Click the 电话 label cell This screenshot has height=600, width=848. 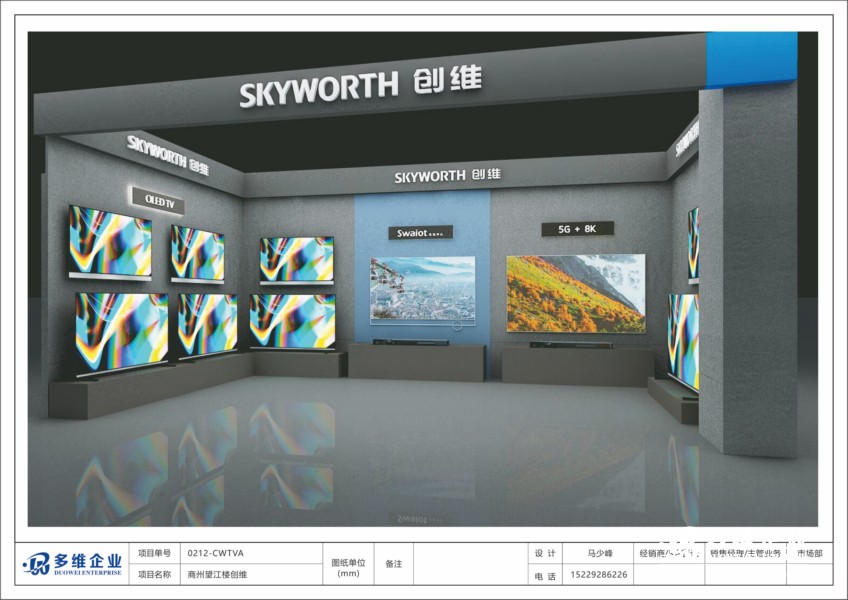coord(545,576)
